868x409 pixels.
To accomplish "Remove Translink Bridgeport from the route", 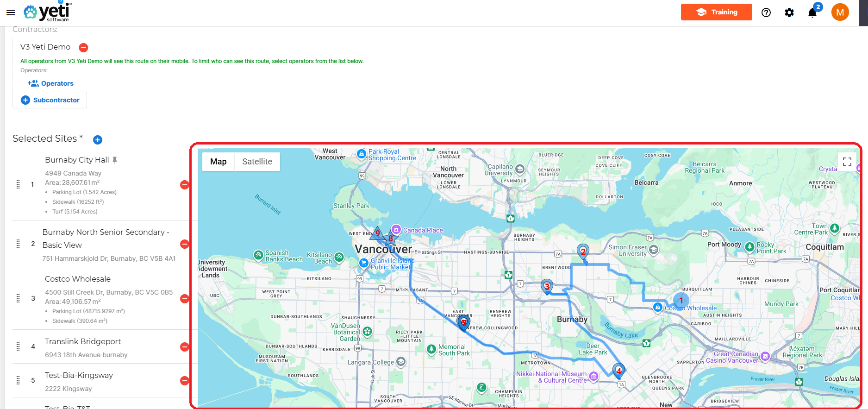I will click(184, 347).
